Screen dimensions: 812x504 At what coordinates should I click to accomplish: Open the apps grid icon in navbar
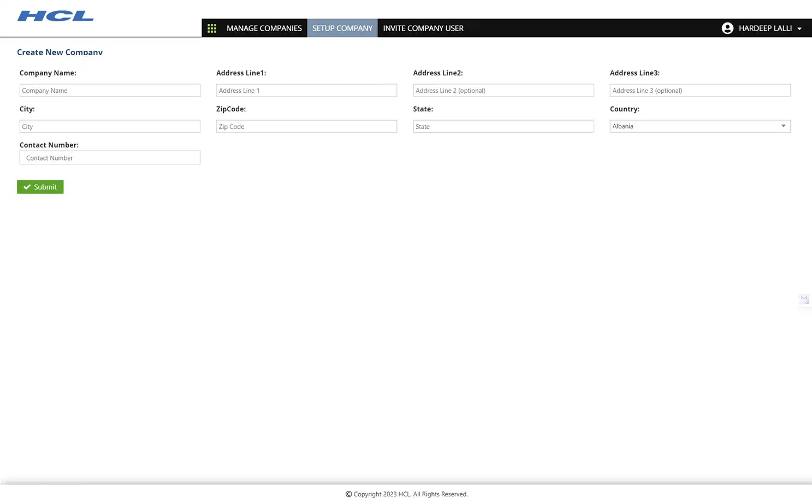click(x=212, y=28)
